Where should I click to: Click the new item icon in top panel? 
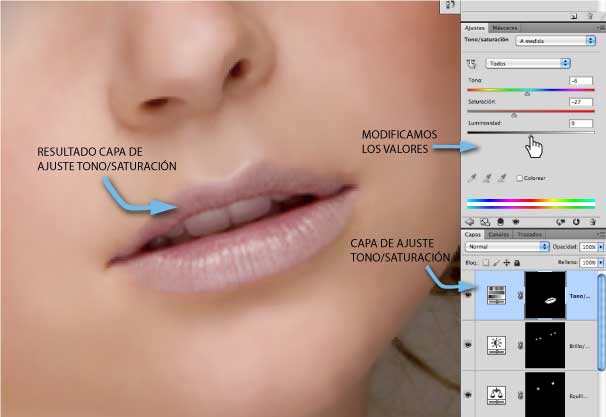pos(574,16)
